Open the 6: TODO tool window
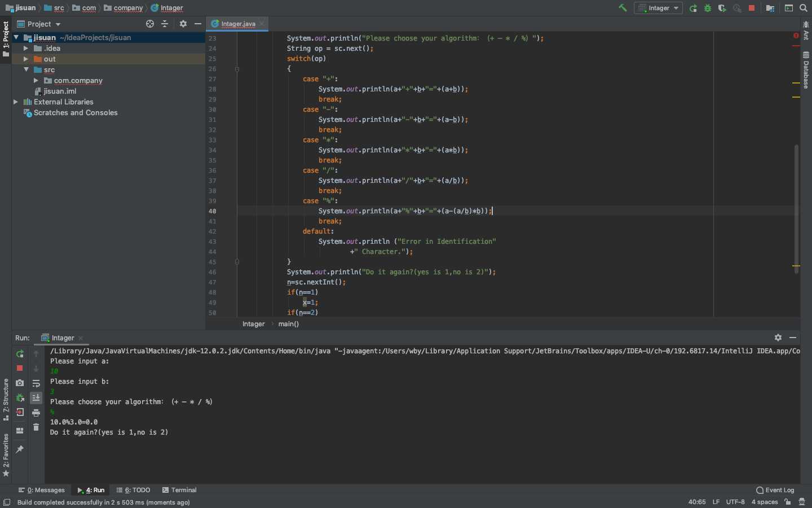The image size is (812, 508). pyautogui.click(x=134, y=490)
